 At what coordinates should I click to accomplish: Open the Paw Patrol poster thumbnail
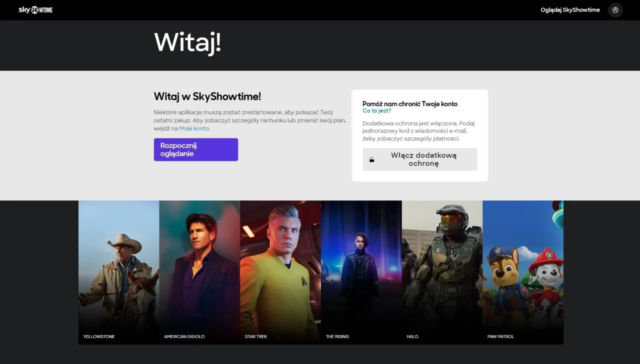(x=523, y=272)
